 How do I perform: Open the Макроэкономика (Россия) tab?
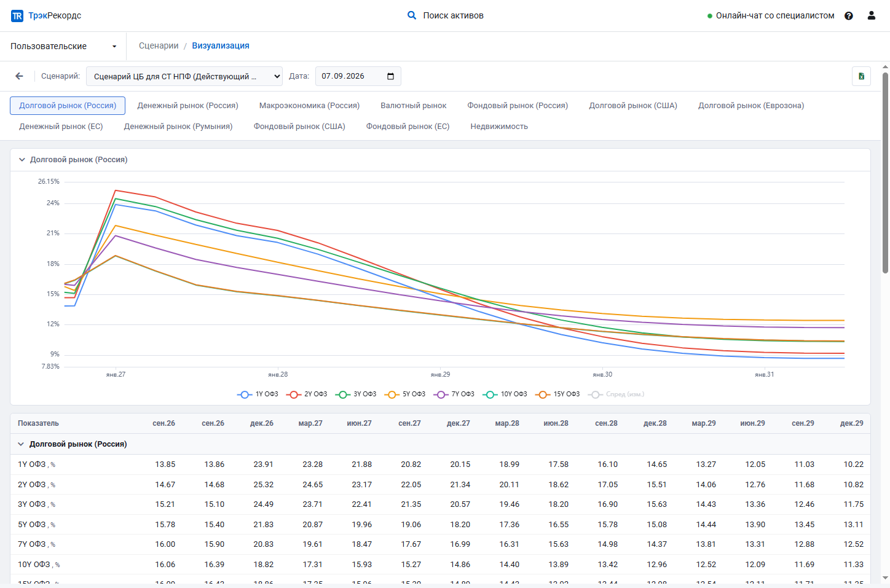pos(310,106)
